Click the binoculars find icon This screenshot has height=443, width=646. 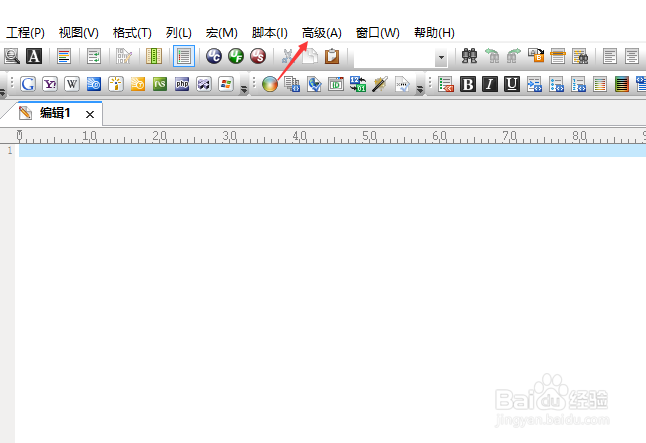click(x=469, y=56)
